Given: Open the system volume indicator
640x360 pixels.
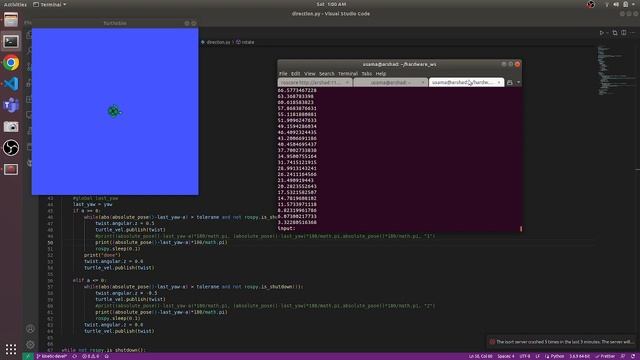Looking at the screenshot, I should click(x=616, y=4).
